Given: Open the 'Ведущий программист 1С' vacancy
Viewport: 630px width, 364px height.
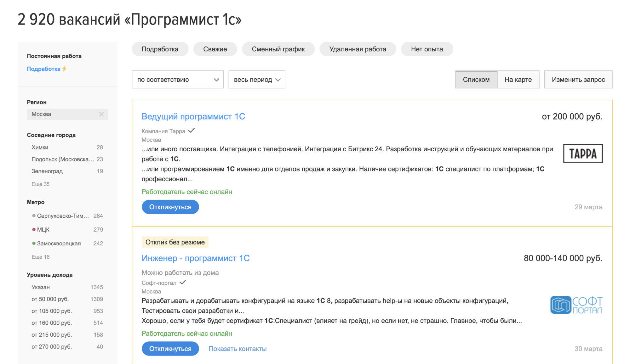Looking at the screenshot, I should pos(193,116).
